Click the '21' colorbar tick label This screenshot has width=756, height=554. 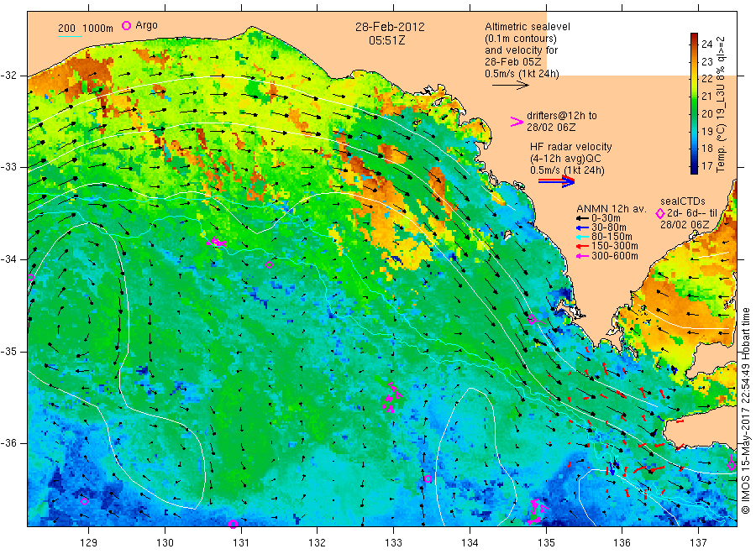tap(706, 97)
